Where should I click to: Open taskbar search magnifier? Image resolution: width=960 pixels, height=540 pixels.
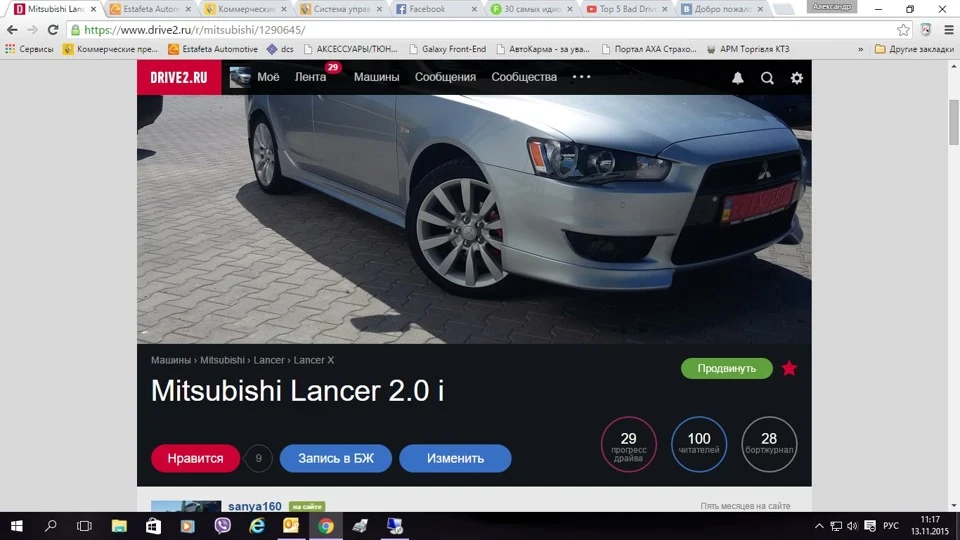coord(51,526)
